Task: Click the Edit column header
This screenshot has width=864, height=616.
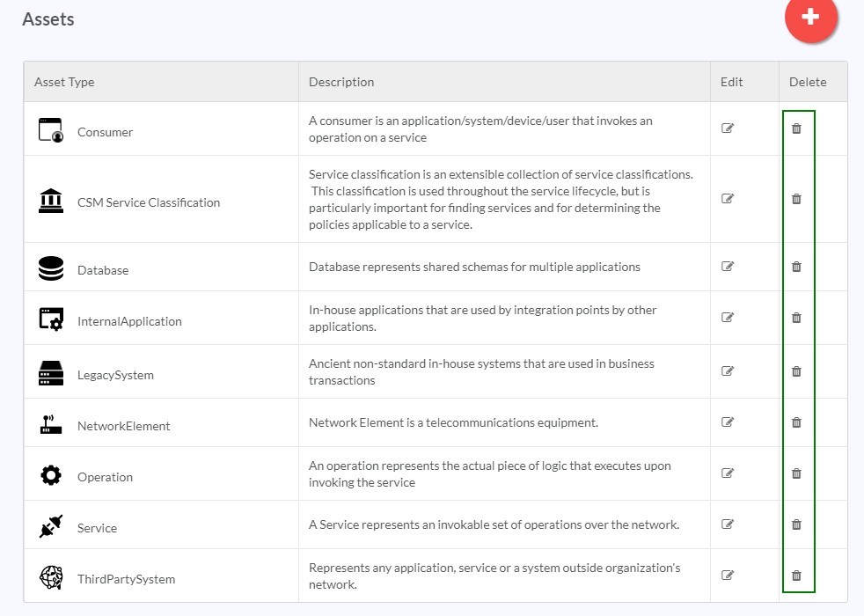Action: pyautogui.click(x=731, y=82)
